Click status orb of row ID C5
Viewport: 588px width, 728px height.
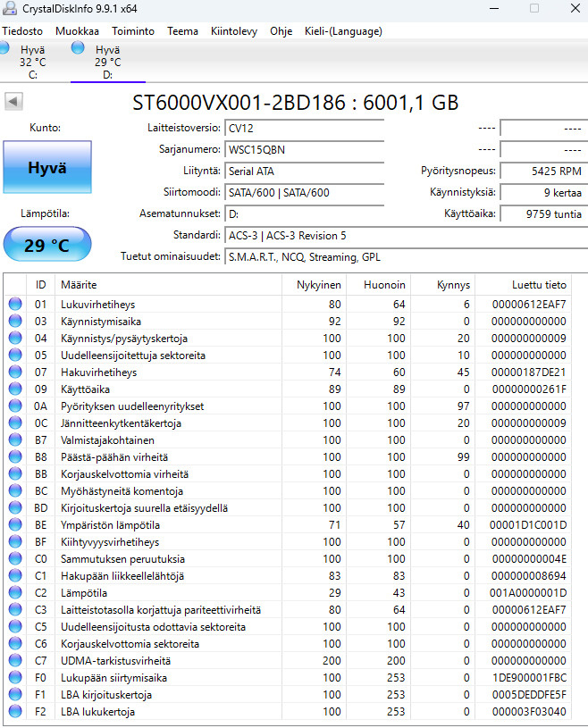[x=15, y=626]
